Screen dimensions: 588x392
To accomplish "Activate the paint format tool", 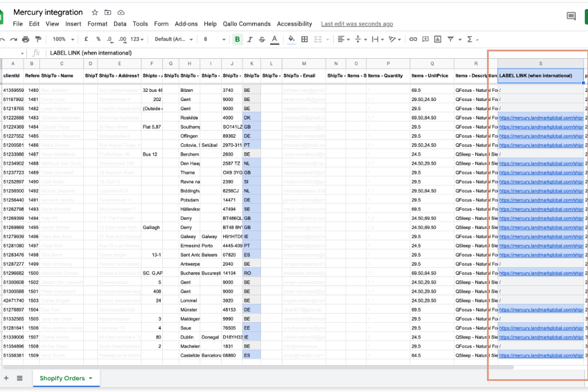I will tap(38, 39).
